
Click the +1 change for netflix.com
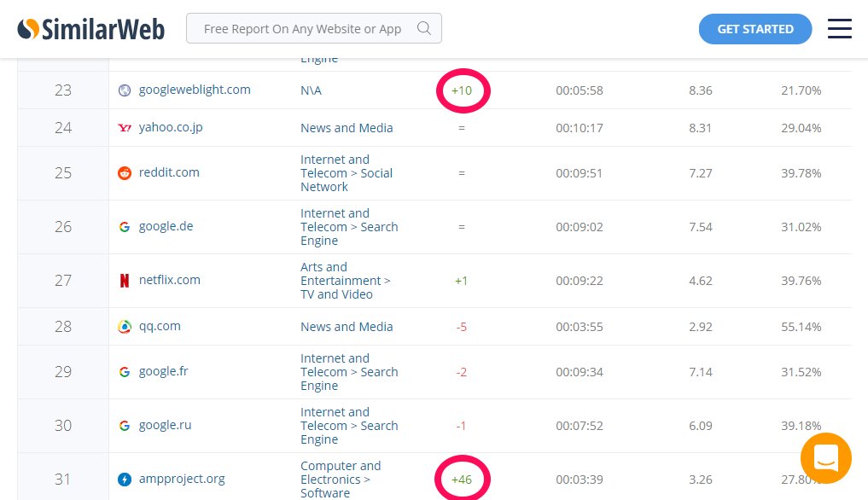(x=461, y=282)
